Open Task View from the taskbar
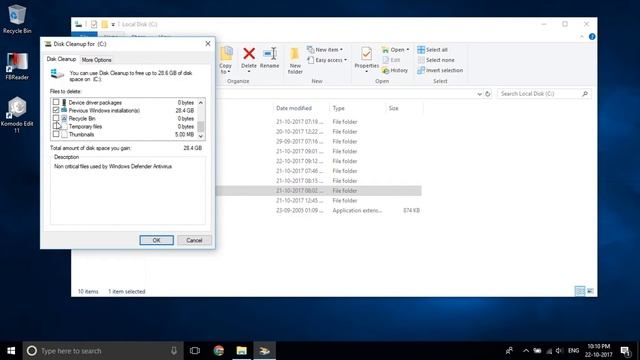The image size is (640, 360). click(x=195, y=351)
